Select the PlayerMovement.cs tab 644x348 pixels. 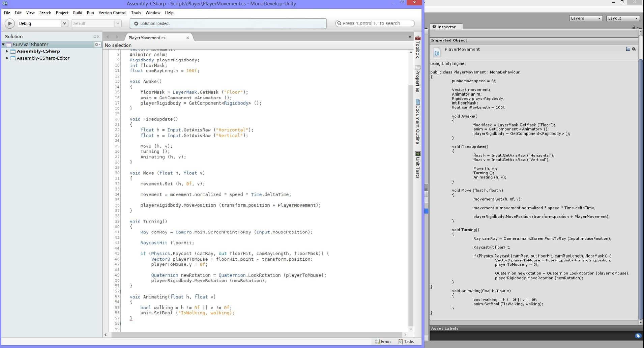point(147,37)
